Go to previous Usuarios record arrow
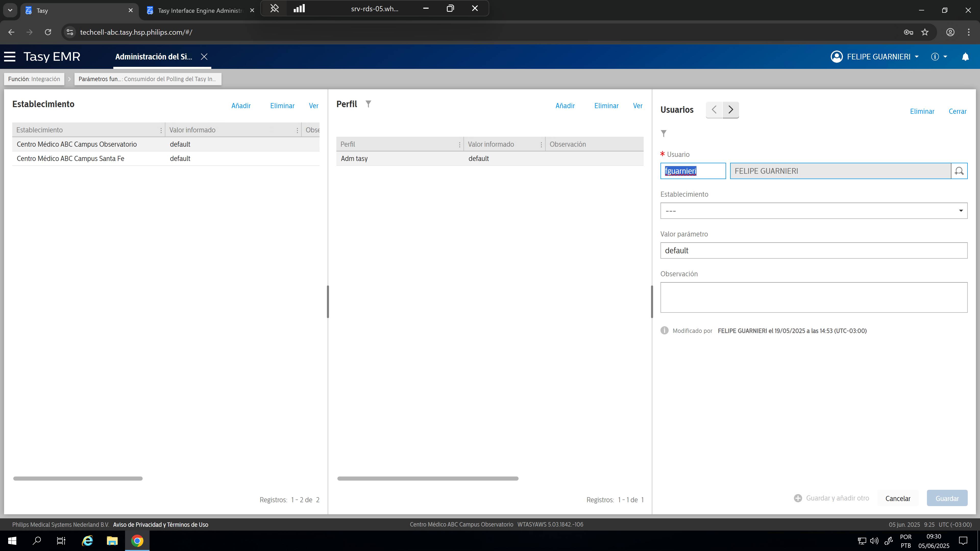980x551 pixels. tap(714, 110)
